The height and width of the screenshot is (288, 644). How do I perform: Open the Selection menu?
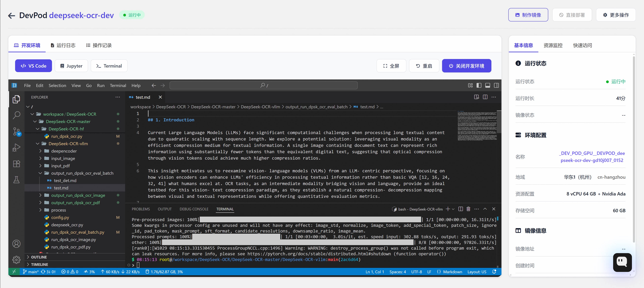click(57, 85)
